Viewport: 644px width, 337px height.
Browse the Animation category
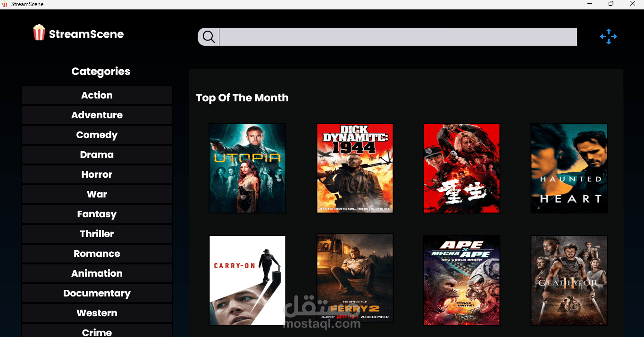pos(97,273)
